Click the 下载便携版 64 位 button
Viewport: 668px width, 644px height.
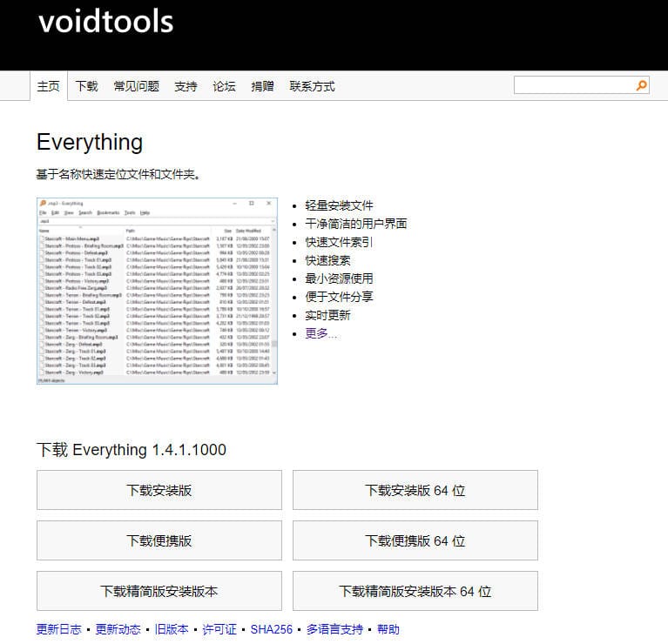coord(415,540)
